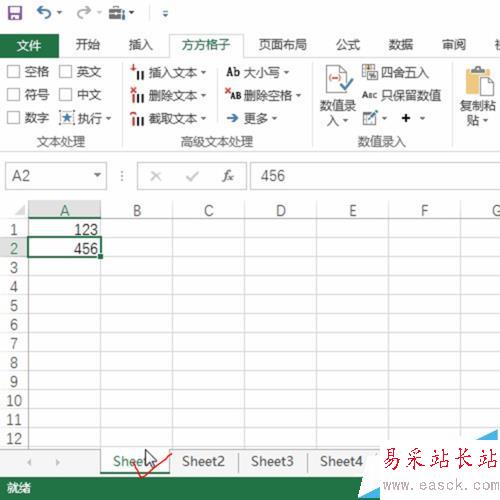500x500 pixels.
Task: Open the Name Box dropdown arrow
Action: coord(97,175)
